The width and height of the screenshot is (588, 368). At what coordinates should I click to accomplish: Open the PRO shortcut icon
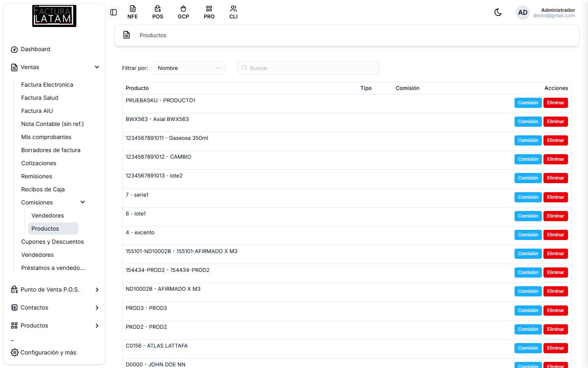click(x=209, y=12)
